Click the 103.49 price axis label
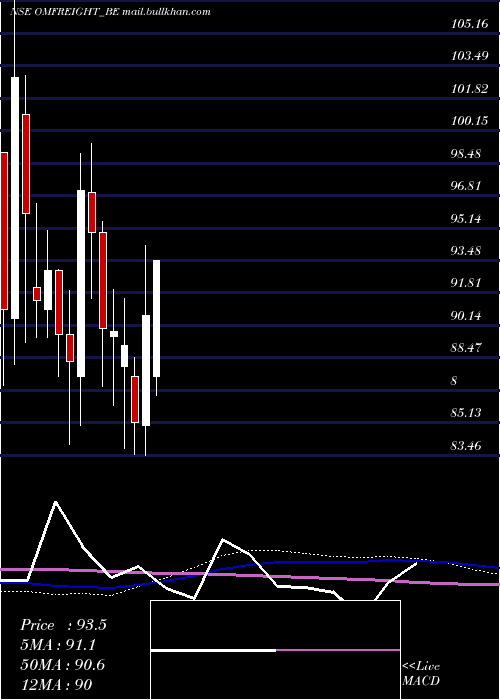This screenshot has height=700, width=500. point(469,56)
